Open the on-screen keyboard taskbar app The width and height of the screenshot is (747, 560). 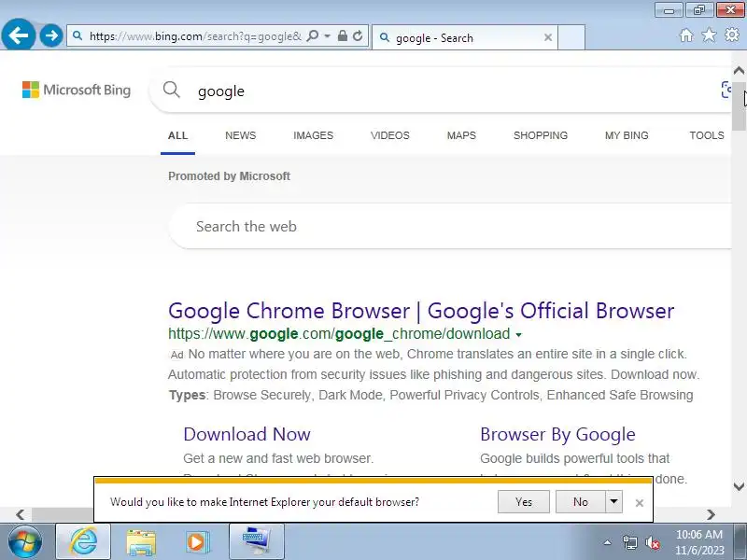pos(257,542)
